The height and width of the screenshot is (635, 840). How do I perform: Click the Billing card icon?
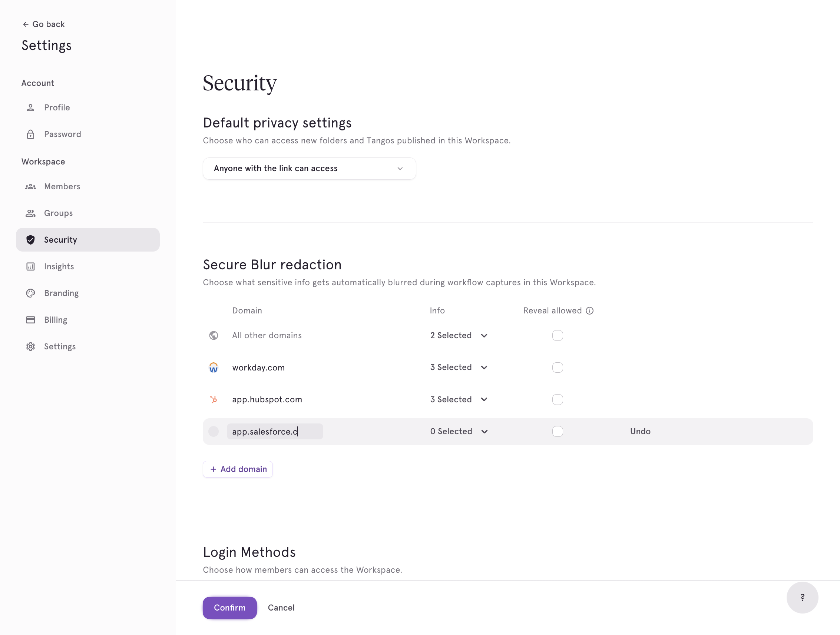click(30, 320)
